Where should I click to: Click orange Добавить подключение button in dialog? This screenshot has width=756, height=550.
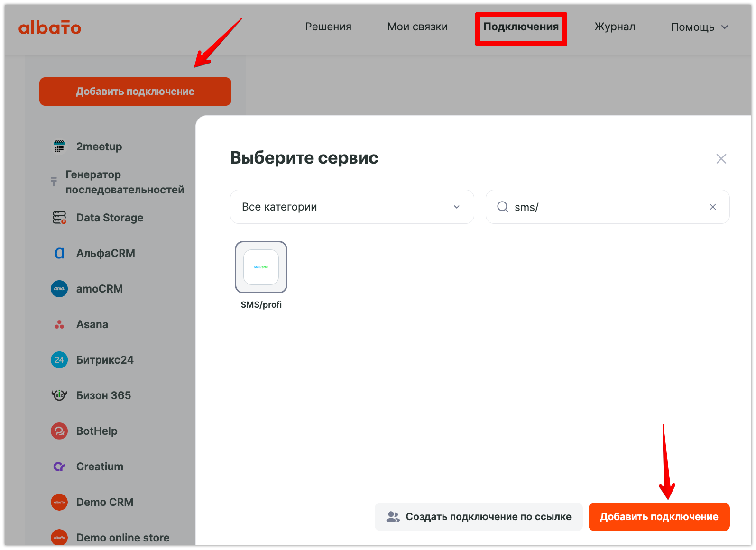[x=659, y=517]
